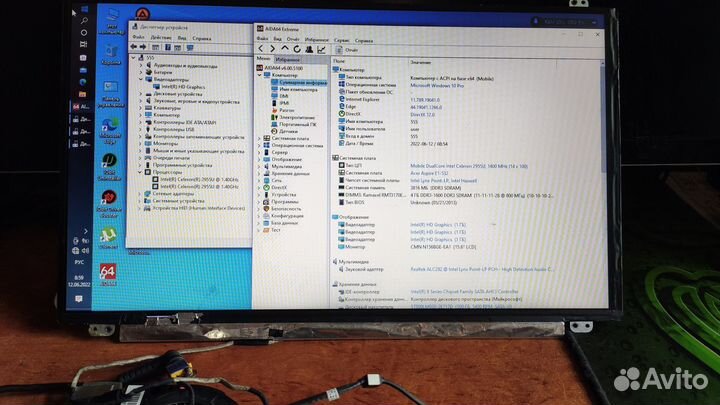The width and height of the screenshot is (720, 405).
Task: Open Microsoft Windows 10 Pro link
Action: [x=437, y=86]
